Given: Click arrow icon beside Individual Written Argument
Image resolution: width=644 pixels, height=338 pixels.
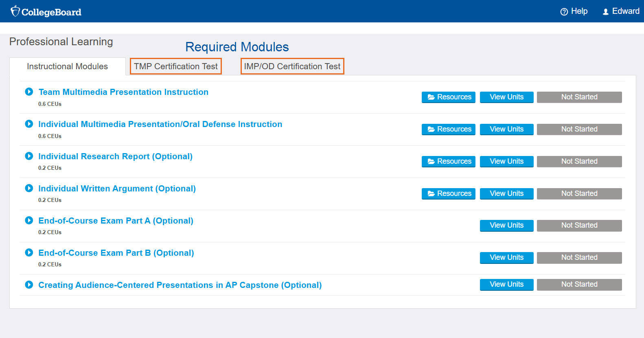Looking at the screenshot, I should click(x=29, y=188).
